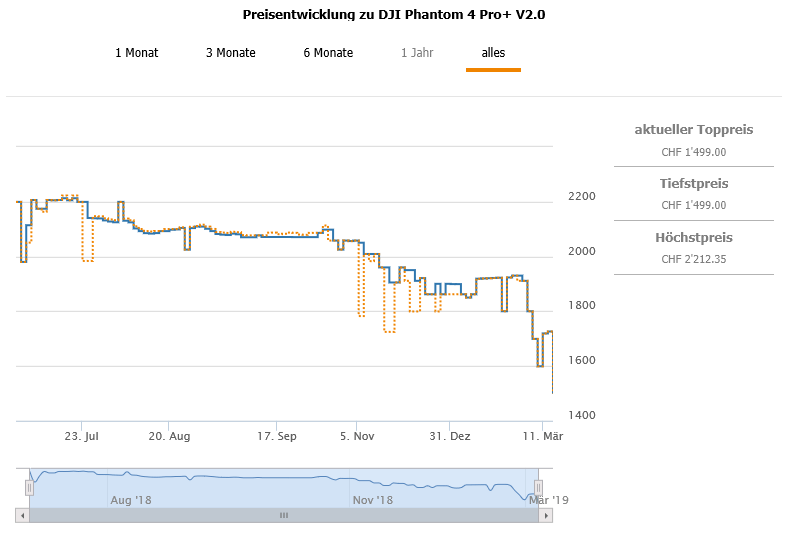Click the left navigator range handle

pos(29,487)
